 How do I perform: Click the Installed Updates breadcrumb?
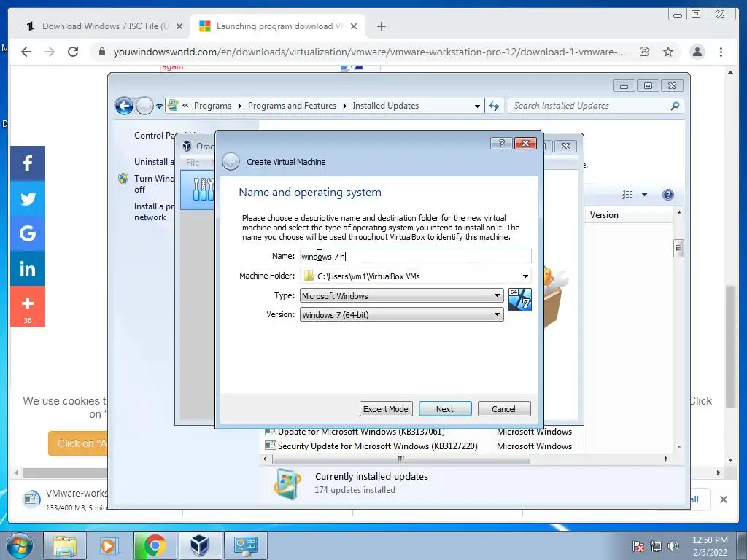coord(385,106)
